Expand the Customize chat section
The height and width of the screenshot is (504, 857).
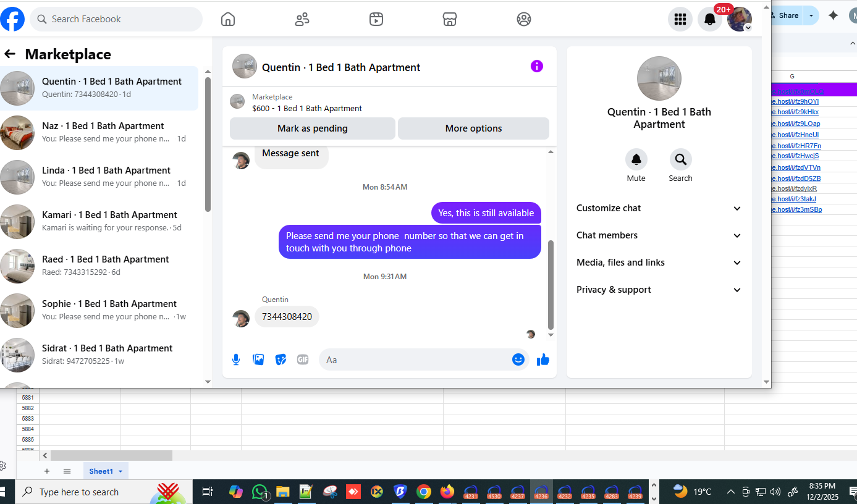659,208
